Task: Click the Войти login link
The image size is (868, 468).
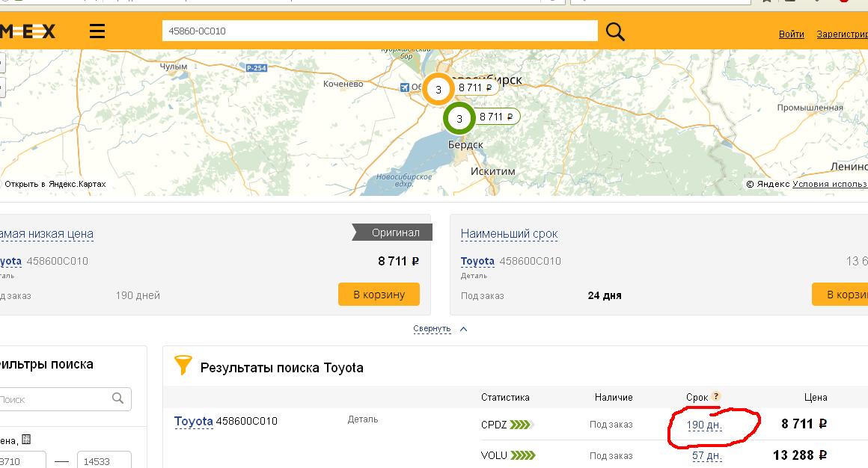Action: 791,34
